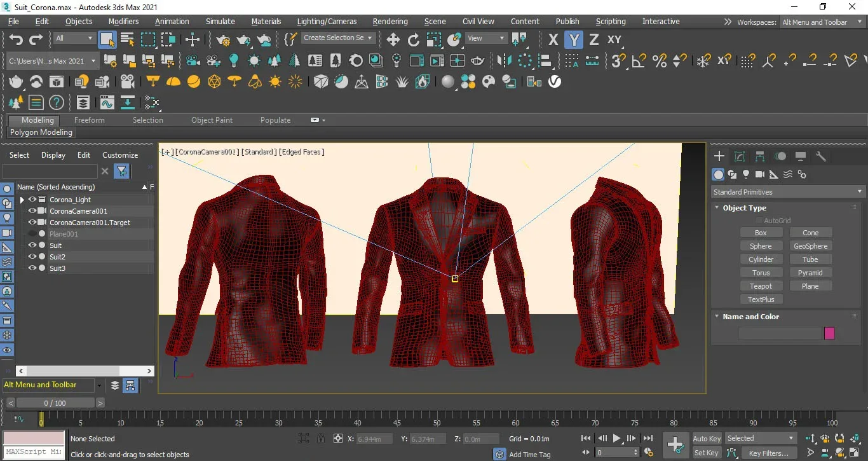868x461 pixels.
Task: Click the X axis constraint button
Action: (553, 39)
